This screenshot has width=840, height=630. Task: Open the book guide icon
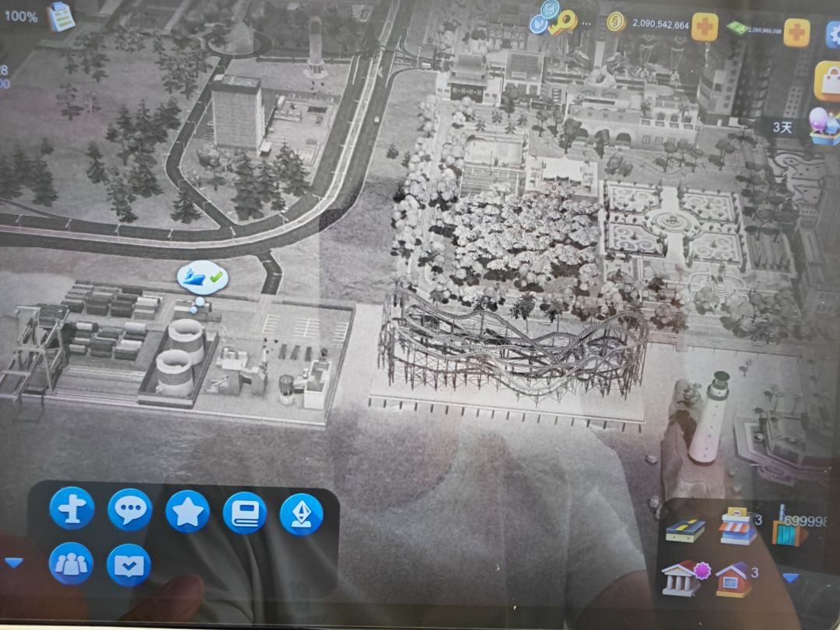click(x=245, y=513)
